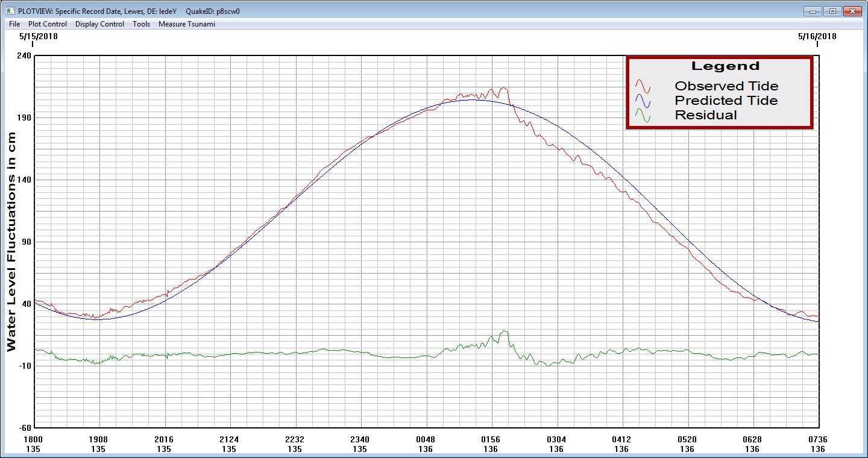868x458 pixels.
Task: Select the Residual legend label
Action: [706, 115]
